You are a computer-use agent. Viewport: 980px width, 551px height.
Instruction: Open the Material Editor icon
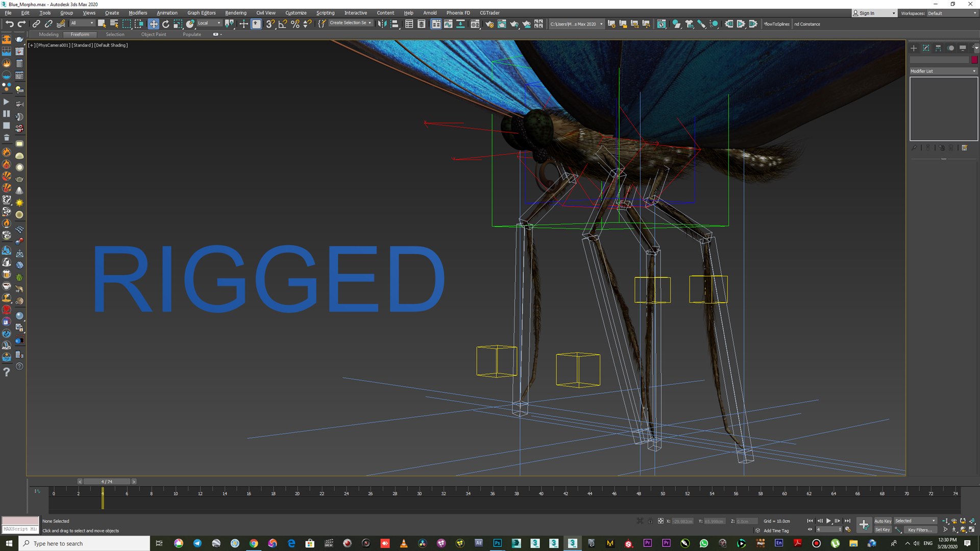(x=475, y=24)
